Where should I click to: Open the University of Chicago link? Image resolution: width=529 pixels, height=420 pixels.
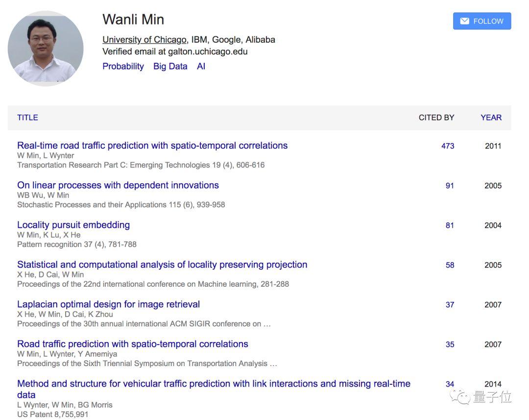(144, 40)
